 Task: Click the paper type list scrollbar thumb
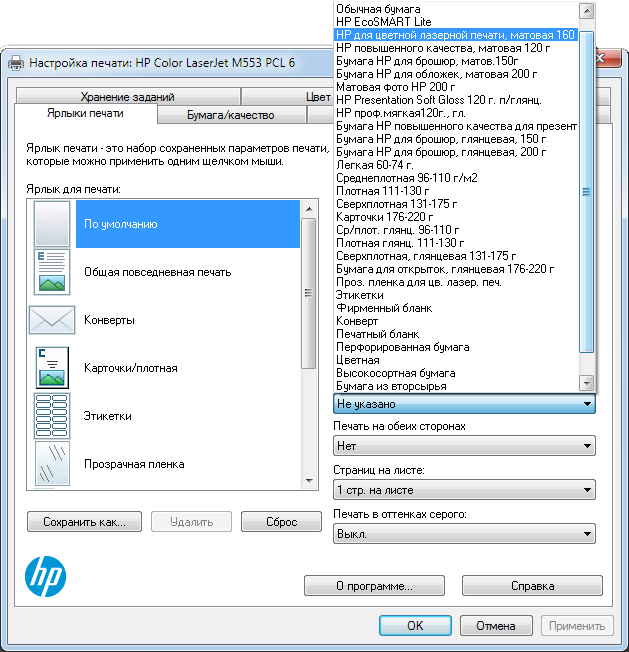coord(586,192)
